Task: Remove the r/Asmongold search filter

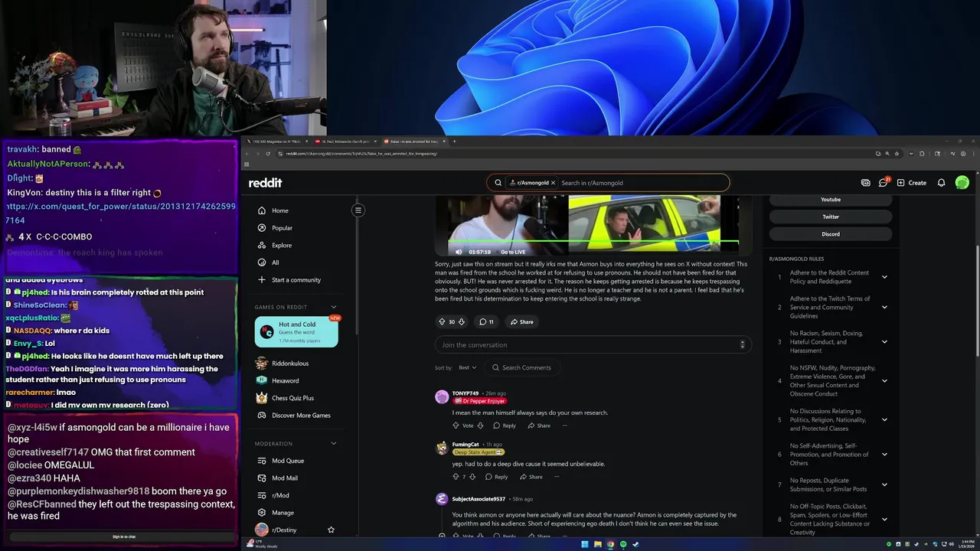Action: tap(553, 183)
